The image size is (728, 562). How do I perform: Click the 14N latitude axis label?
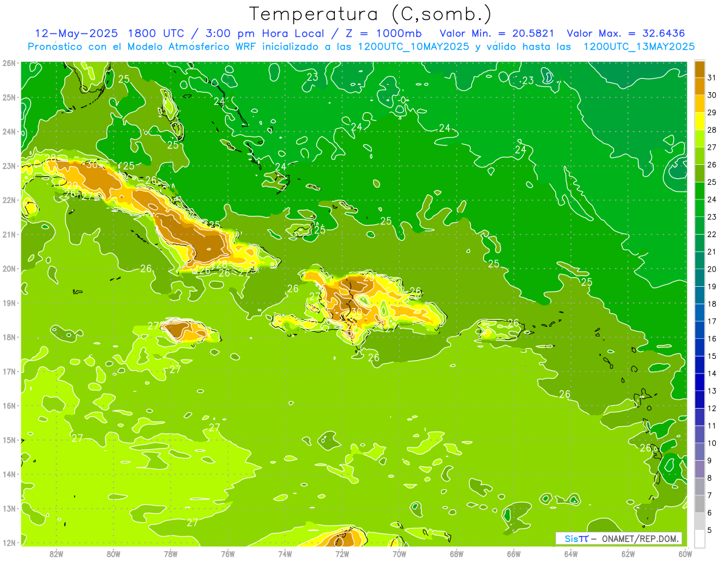(8, 474)
